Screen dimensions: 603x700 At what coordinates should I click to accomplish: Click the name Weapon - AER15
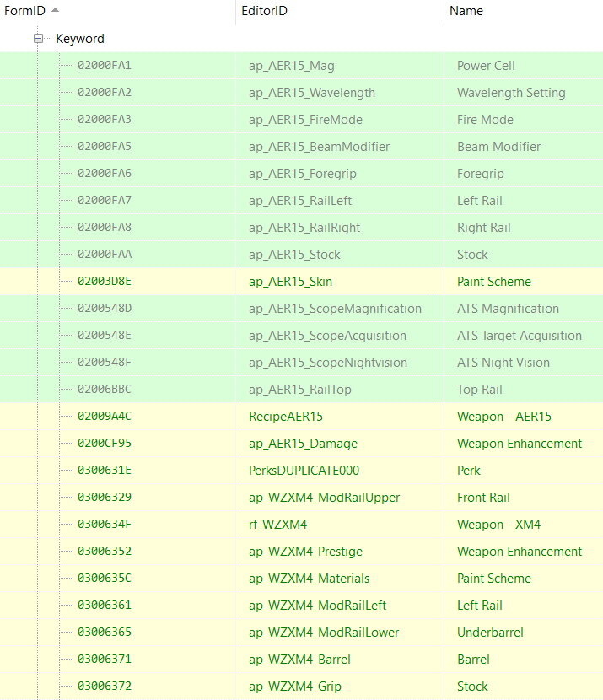504,417
